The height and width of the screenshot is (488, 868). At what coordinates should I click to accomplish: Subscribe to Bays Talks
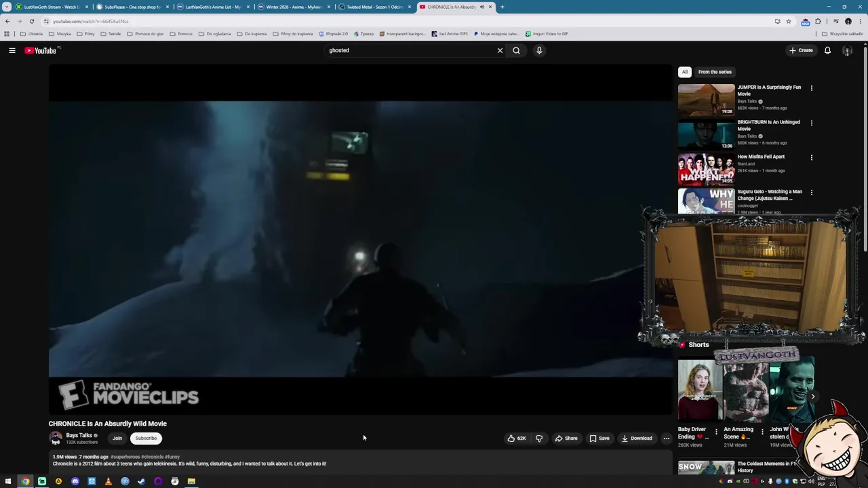click(146, 439)
